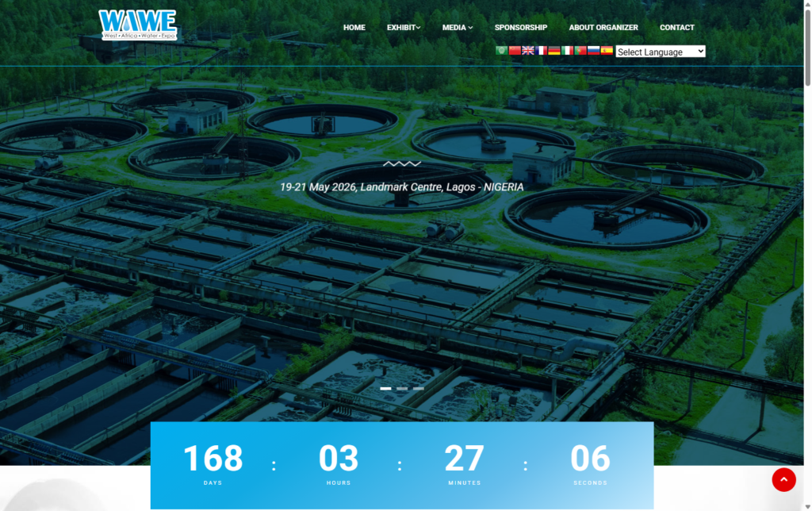Navigate to the CONTACT page
The width and height of the screenshot is (812, 511).
click(677, 28)
